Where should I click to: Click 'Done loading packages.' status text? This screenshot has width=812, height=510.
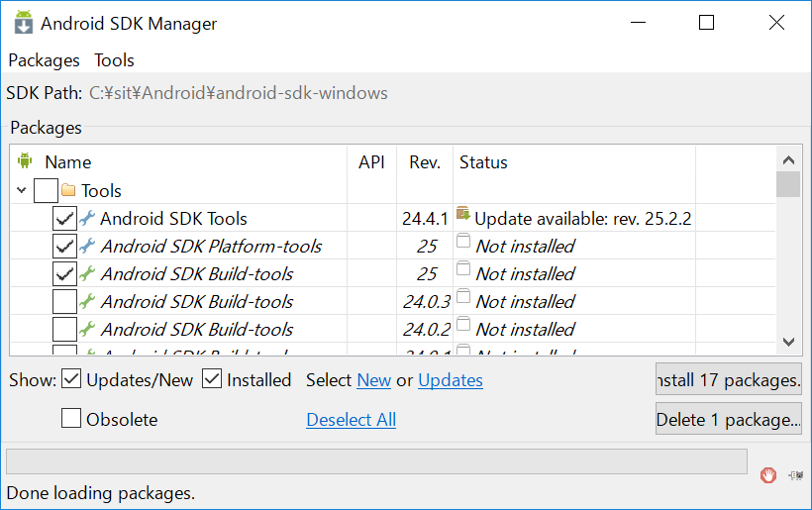[x=100, y=493]
